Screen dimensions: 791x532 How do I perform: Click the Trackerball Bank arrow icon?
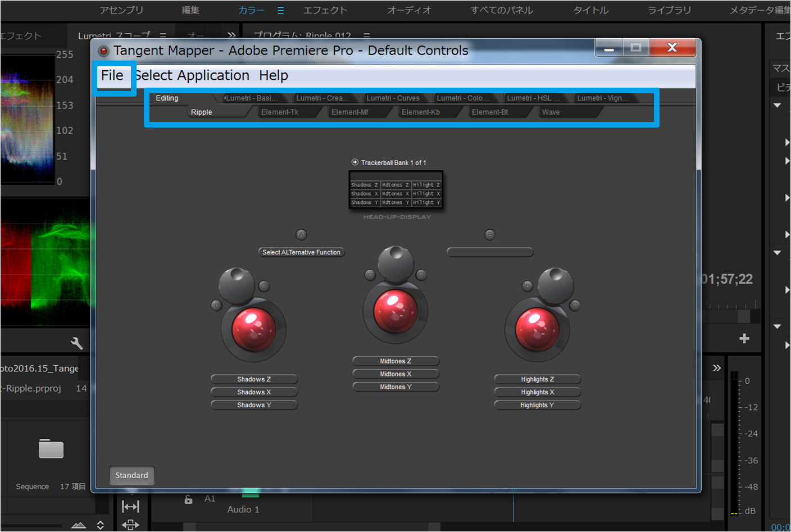[355, 162]
